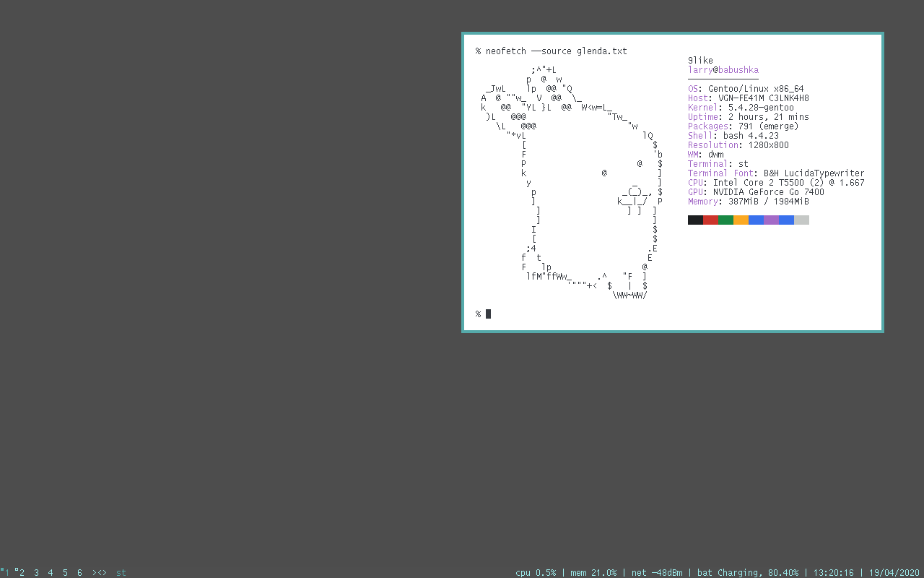Click the 'CPU: Intel Core 2 T5500' line
This screenshot has height=578, width=924.
[x=776, y=183]
